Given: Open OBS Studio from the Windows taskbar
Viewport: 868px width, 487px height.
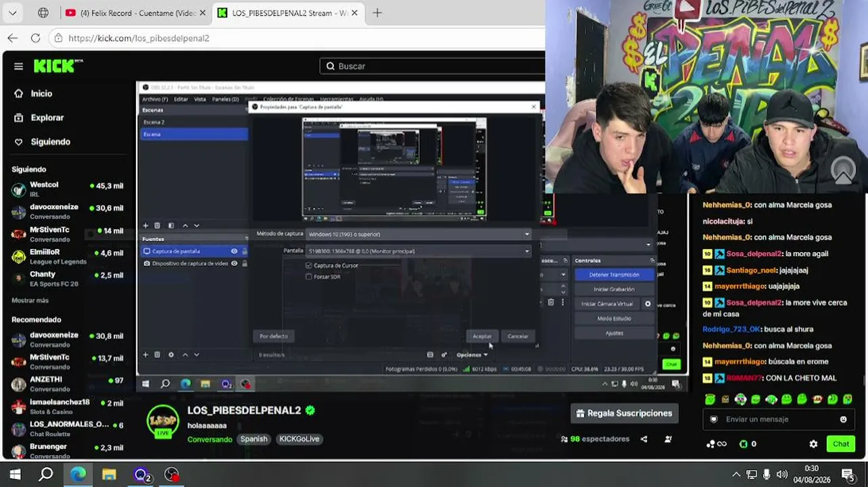Looking at the screenshot, I should tap(172, 474).
